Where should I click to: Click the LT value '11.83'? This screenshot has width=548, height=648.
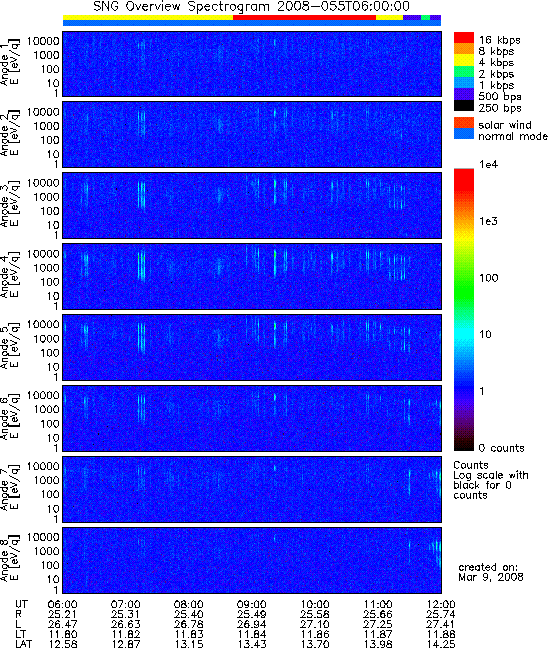point(188,634)
